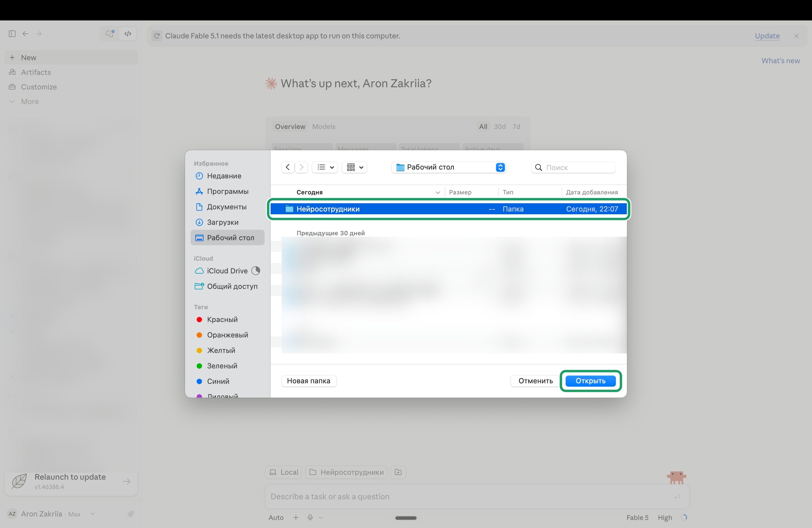Open What's new link
Image resolution: width=812 pixels, height=528 pixels.
click(781, 61)
